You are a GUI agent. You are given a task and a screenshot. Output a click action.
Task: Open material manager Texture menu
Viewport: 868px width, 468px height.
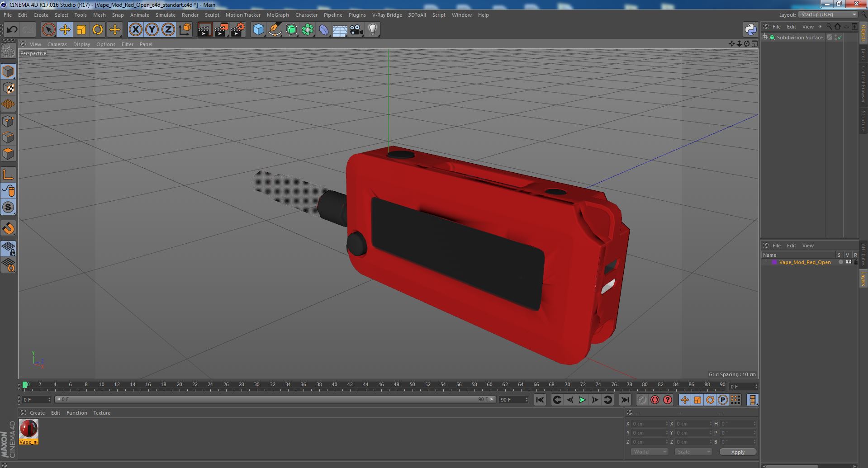click(102, 413)
